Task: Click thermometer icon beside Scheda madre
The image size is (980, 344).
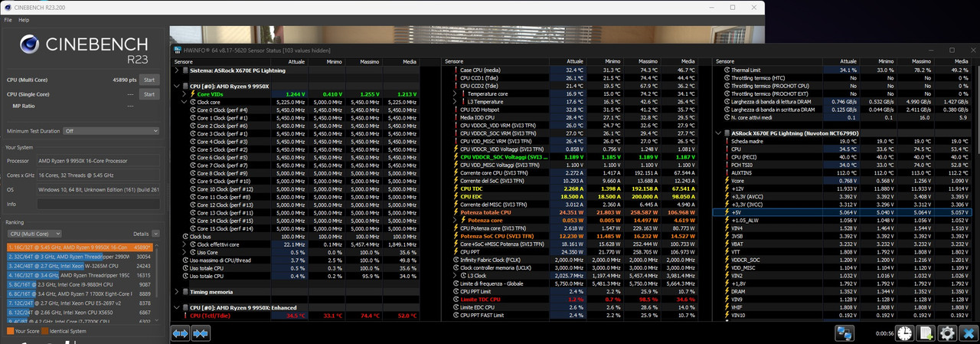Action: 726,141
